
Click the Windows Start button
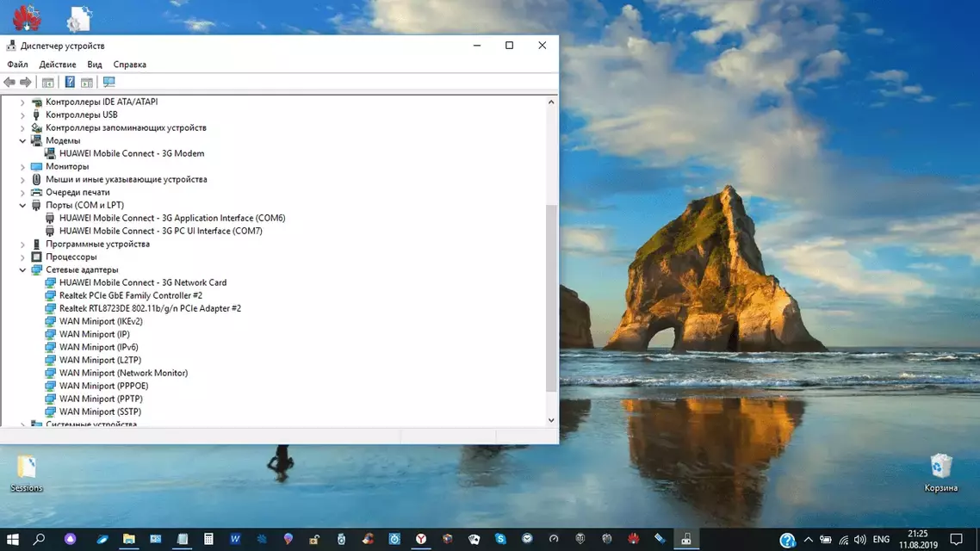click(x=13, y=540)
